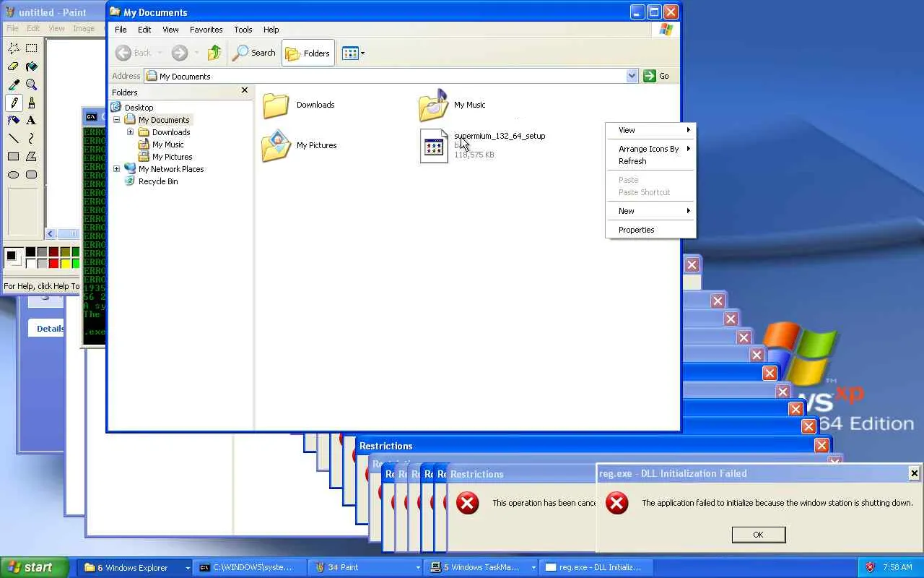Open the Windows Task Manager taskbar group

pos(481,567)
